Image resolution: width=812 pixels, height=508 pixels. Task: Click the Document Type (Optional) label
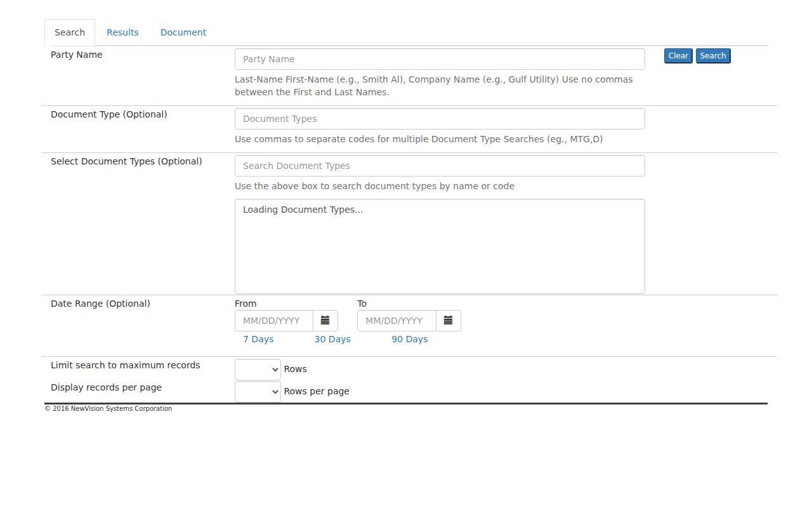109,114
